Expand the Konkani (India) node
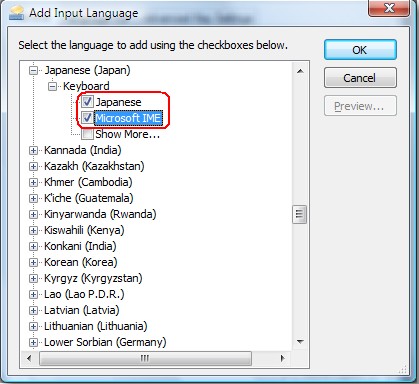 tap(33, 246)
